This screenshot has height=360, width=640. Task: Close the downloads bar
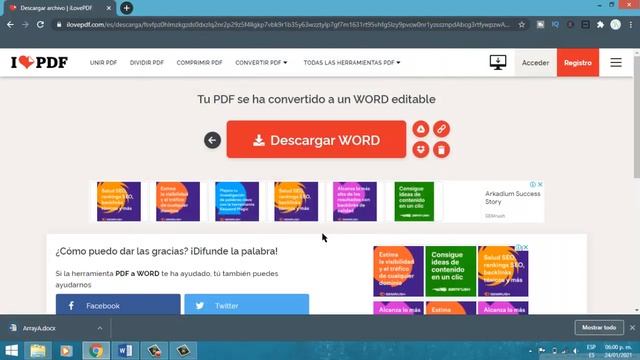point(632,327)
